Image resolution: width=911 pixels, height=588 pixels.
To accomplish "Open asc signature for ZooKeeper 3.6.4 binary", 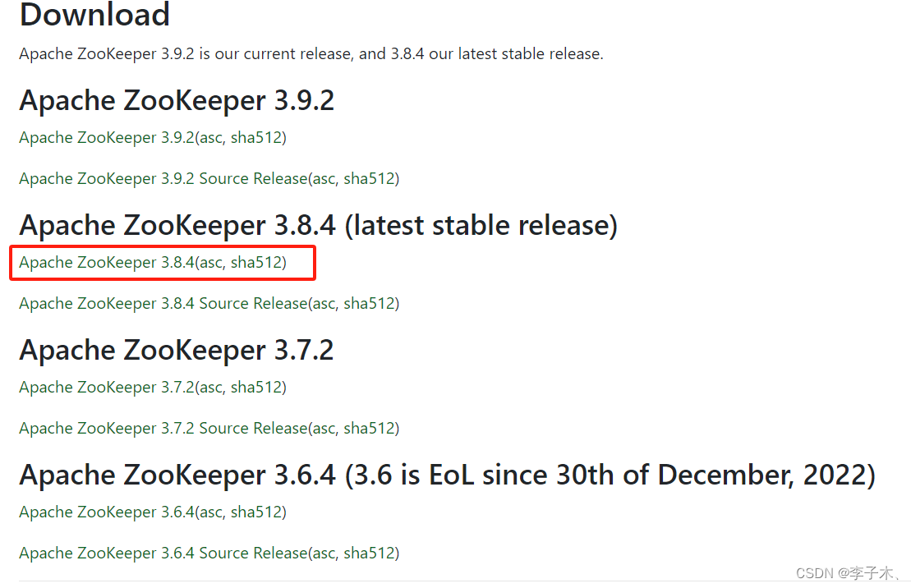I will pos(211,513).
